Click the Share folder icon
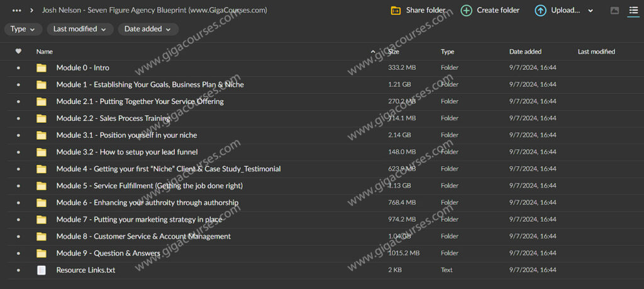The width and height of the screenshot is (644, 289). (x=396, y=10)
